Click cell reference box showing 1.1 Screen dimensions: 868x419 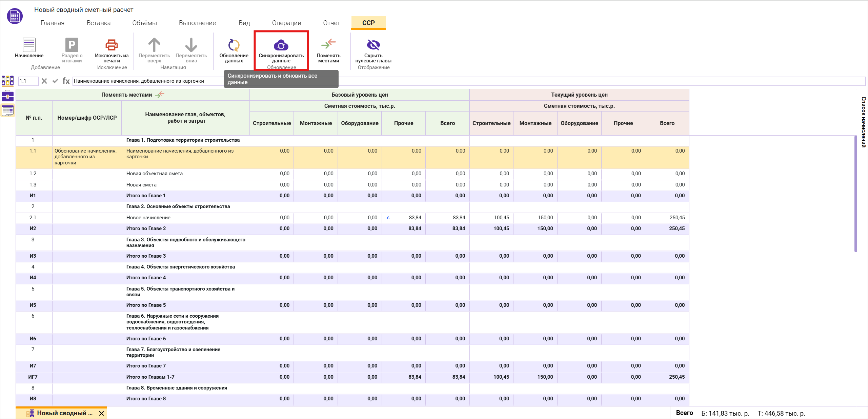tap(28, 81)
